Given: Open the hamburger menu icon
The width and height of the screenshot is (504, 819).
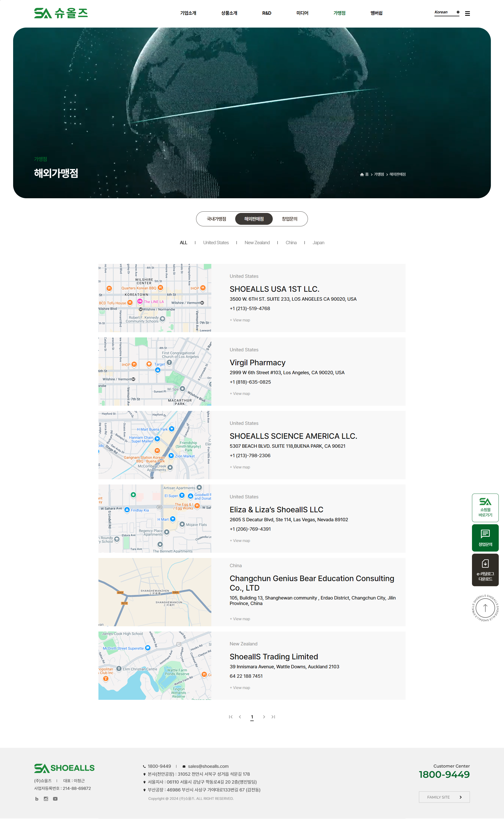Looking at the screenshot, I should pos(467,14).
